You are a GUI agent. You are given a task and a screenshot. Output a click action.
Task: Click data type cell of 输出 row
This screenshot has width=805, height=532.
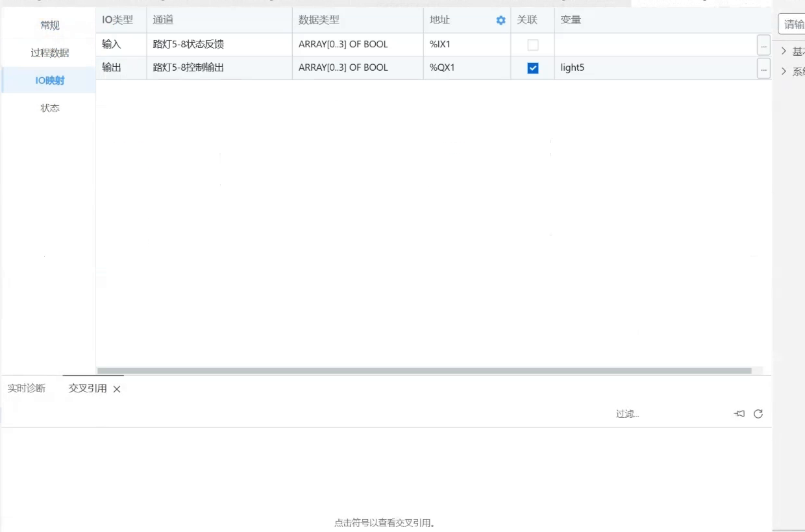coord(358,68)
